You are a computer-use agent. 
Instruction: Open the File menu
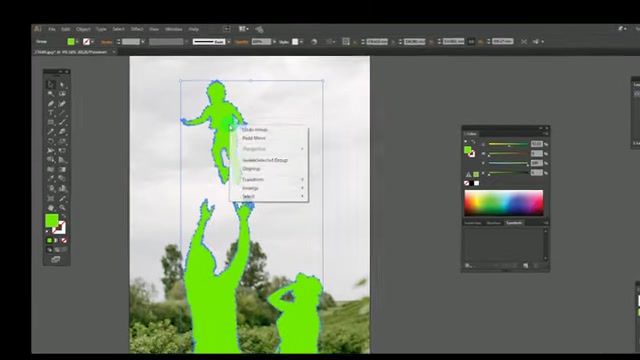pos(51,29)
